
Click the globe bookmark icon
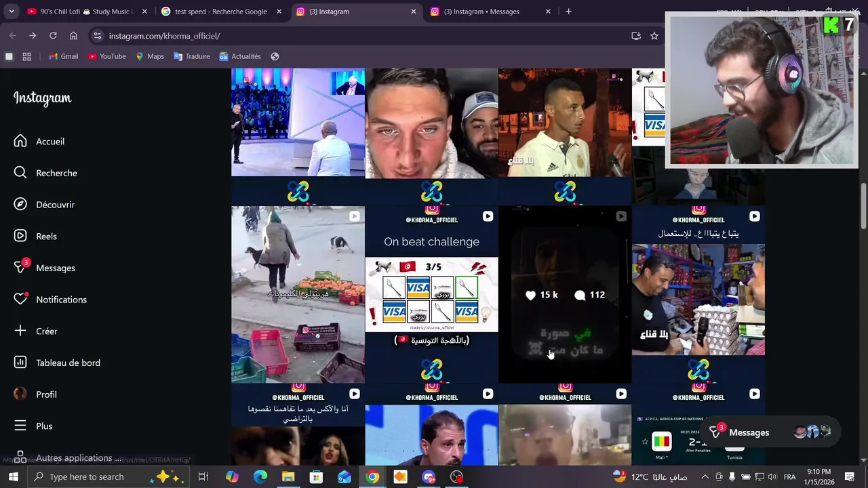[275, 56]
